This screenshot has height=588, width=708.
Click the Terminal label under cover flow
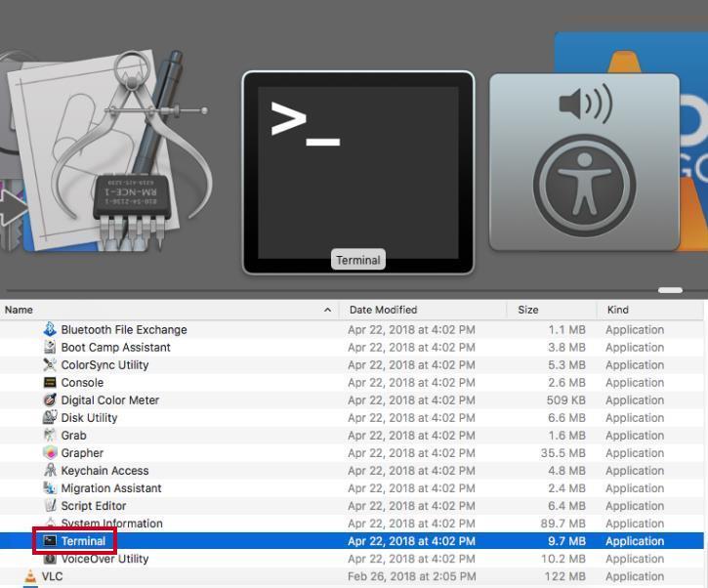click(x=358, y=260)
